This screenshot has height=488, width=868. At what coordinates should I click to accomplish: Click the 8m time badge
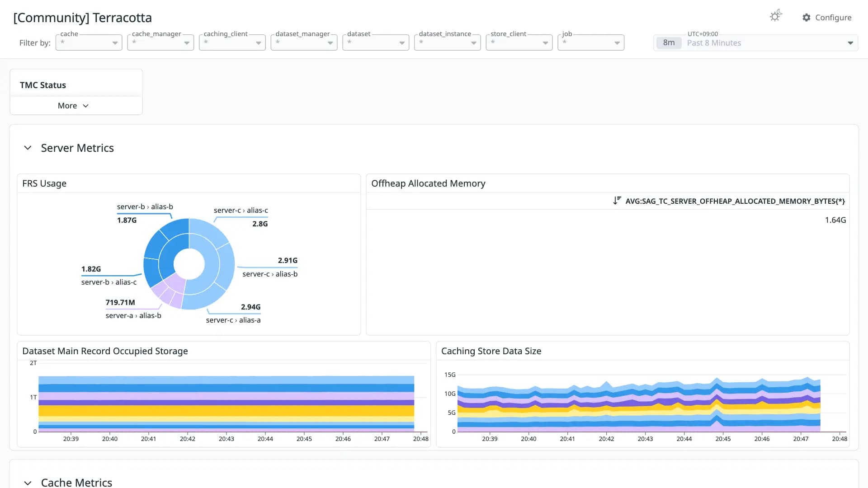(669, 43)
